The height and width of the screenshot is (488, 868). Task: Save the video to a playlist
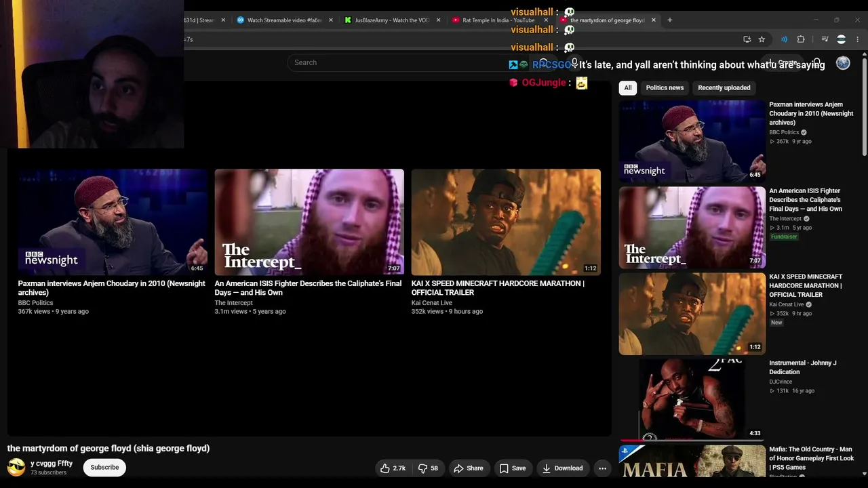click(513, 468)
